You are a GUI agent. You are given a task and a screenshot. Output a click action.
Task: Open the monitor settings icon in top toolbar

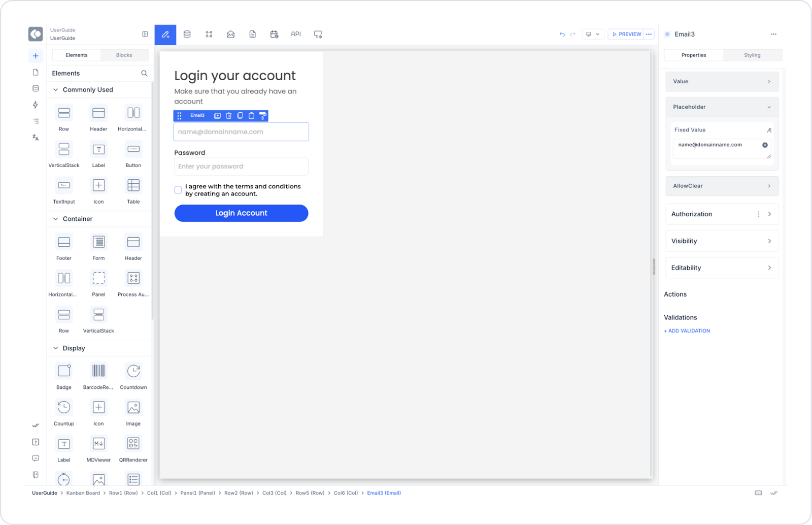[x=318, y=35]
